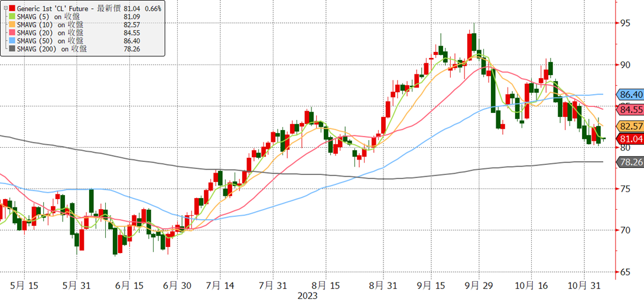Select the "SMAVG (5) on 收盤" legend row
The image size is (644, 302).
[x=48, y=17]
